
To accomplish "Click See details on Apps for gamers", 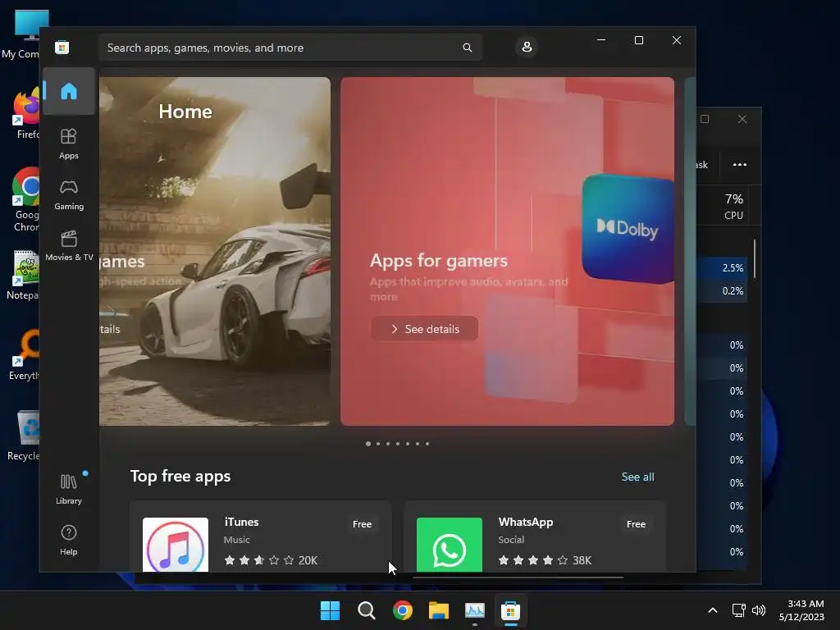I will click(424, 329).
